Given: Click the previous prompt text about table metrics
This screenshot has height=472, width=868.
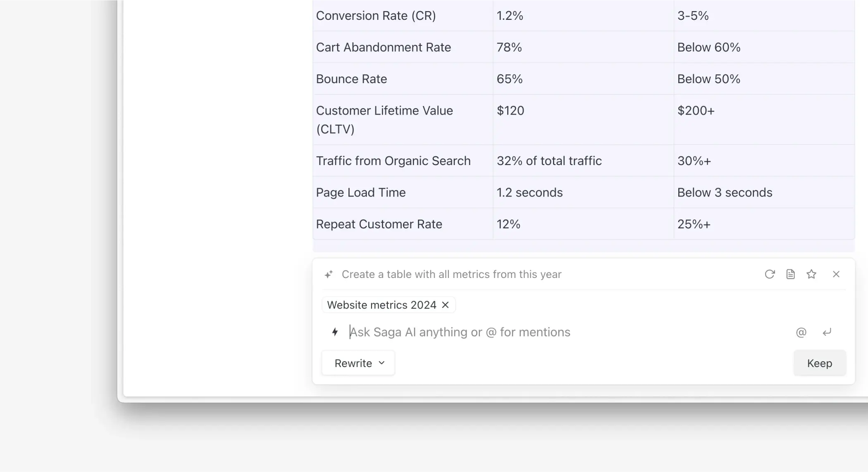Looking at the screenshot, I should click(451, 274).
